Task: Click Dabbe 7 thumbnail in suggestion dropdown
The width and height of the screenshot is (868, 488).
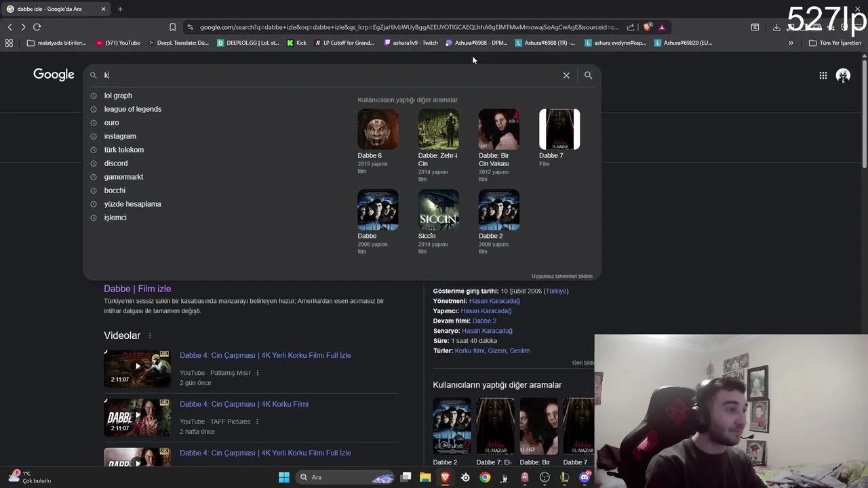Action: tap(559, 129)
